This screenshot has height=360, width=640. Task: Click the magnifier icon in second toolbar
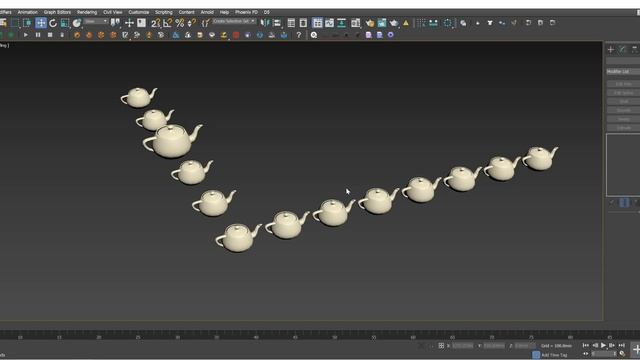314,35
